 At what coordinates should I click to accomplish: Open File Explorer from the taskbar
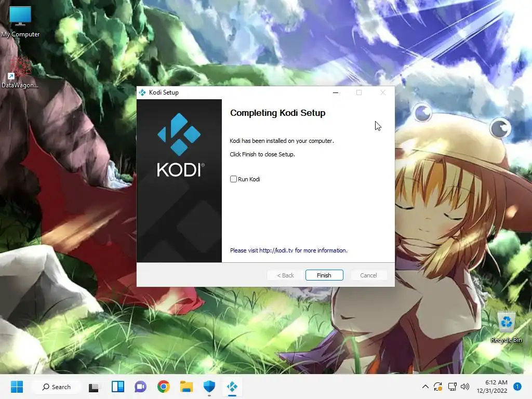click(187, 387)
